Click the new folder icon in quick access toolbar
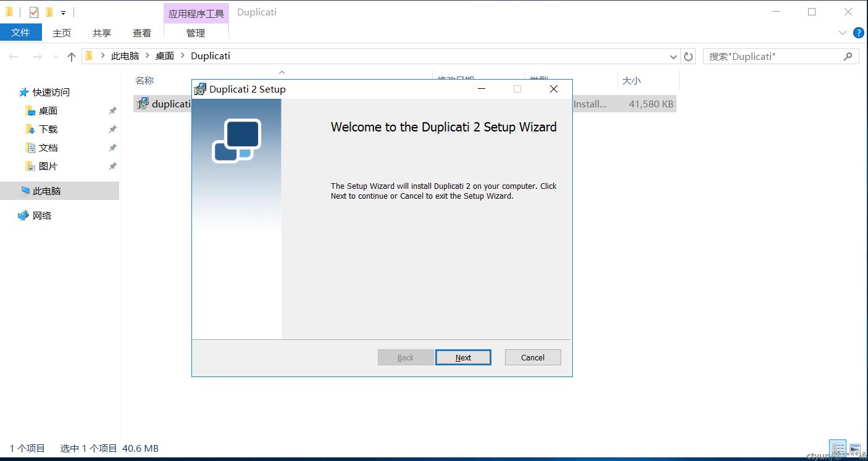This screenshot has width=868, height=461. coord(49,12)
